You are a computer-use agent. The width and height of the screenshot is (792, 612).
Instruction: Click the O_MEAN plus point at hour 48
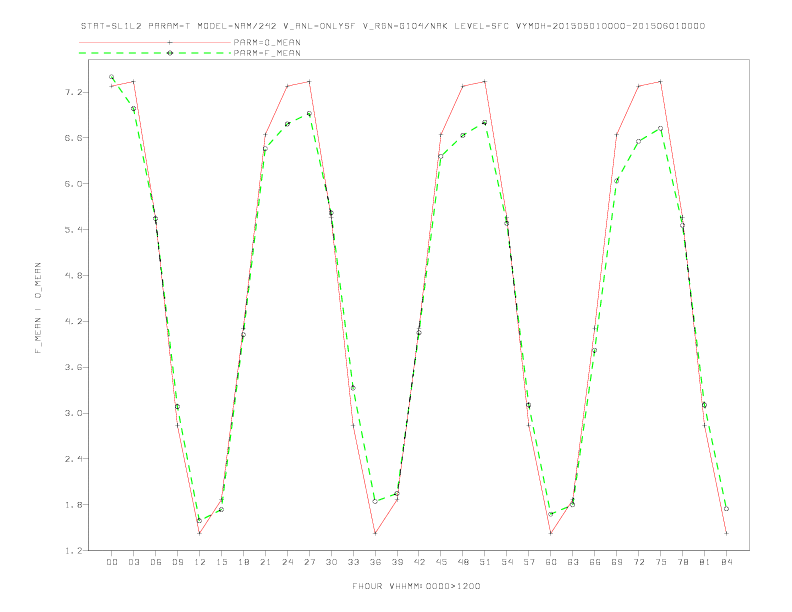pos(463,86)
